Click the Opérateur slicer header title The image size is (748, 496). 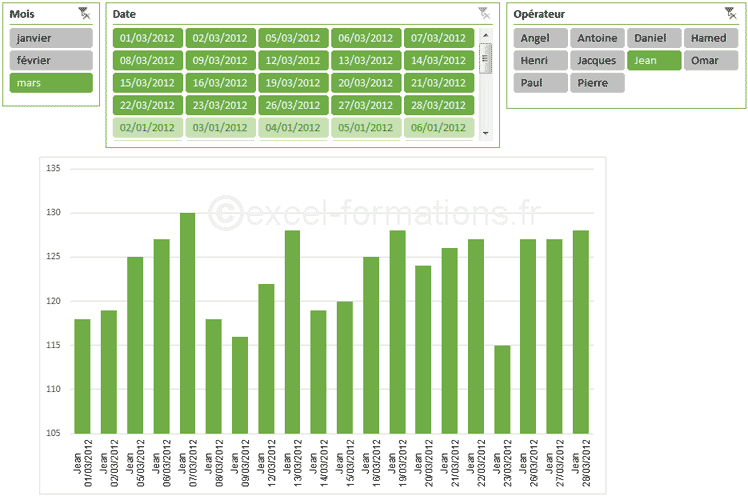pyautogui.click(x=539, y=14)
